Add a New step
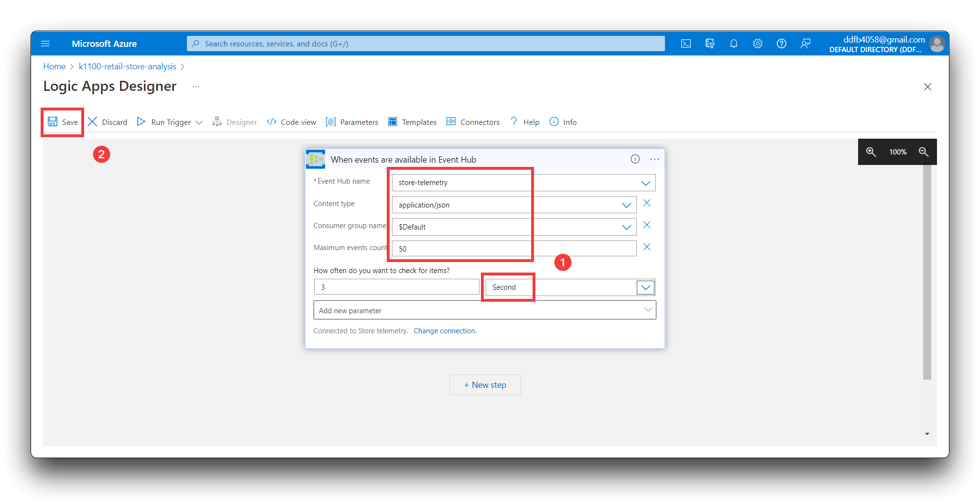980x504 pixels. pyautogui.click(x=485, y=385)
